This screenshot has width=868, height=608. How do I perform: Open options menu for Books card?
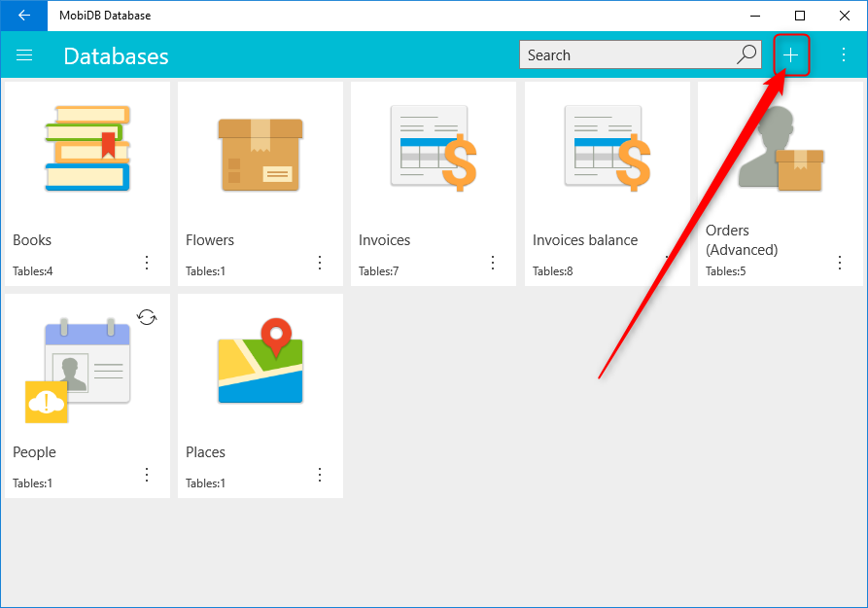147,262
